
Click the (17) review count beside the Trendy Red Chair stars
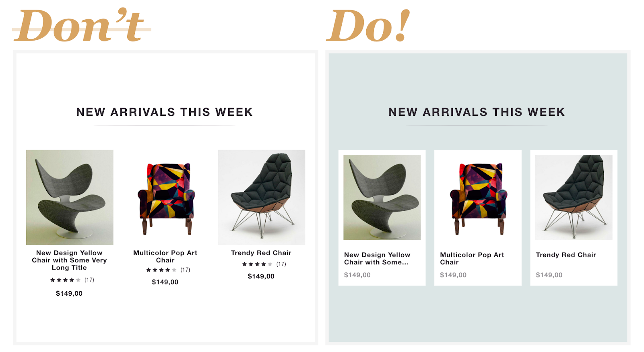click(281, 264)
